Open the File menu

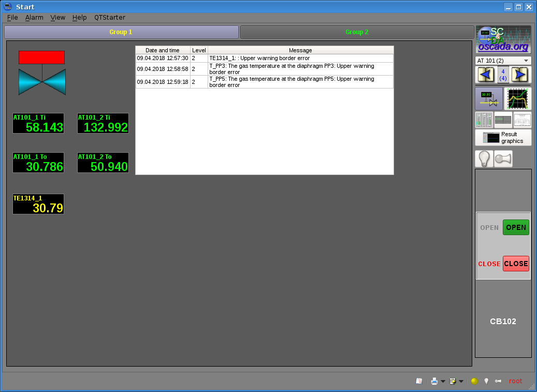[x=12, y=18]
